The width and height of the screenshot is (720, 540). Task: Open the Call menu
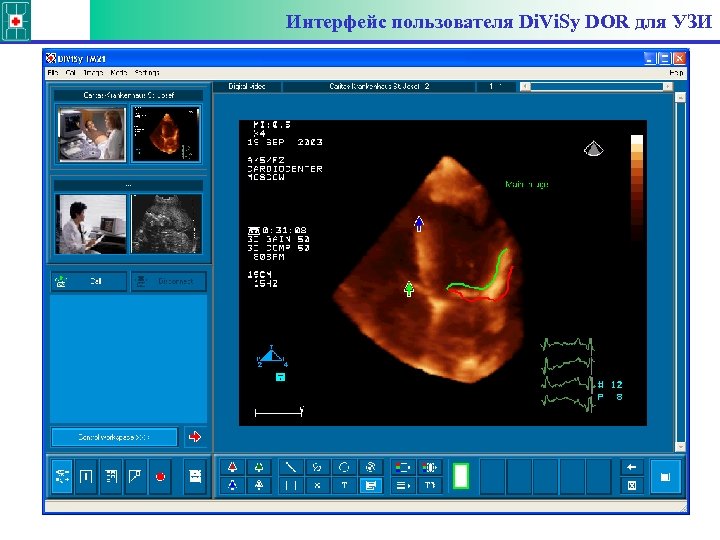[71, 73]
